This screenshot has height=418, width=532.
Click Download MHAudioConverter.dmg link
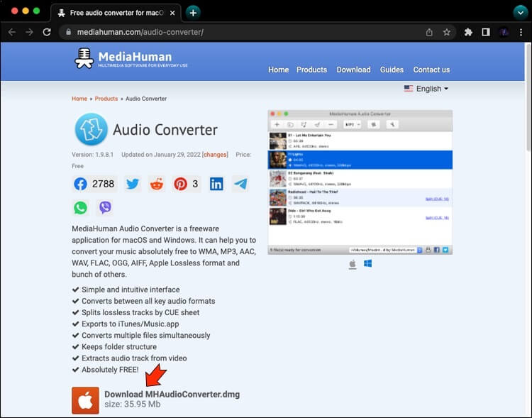click(x=172, y=395)
